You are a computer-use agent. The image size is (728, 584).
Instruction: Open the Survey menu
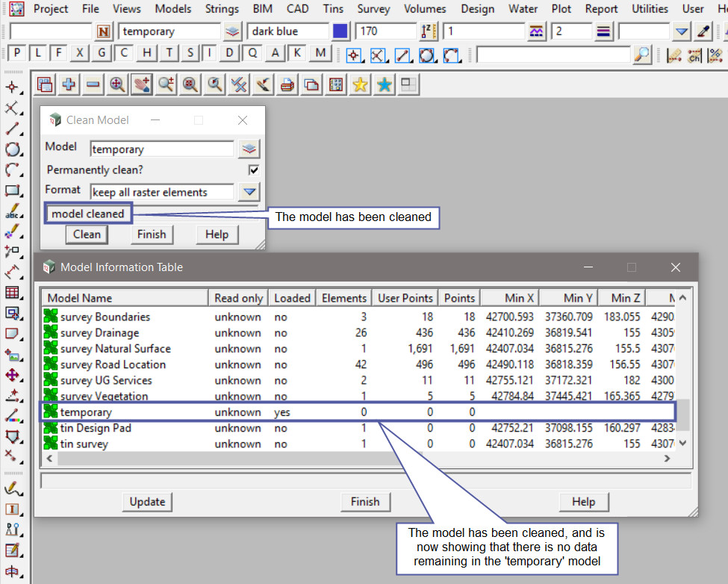coord(373,9)
